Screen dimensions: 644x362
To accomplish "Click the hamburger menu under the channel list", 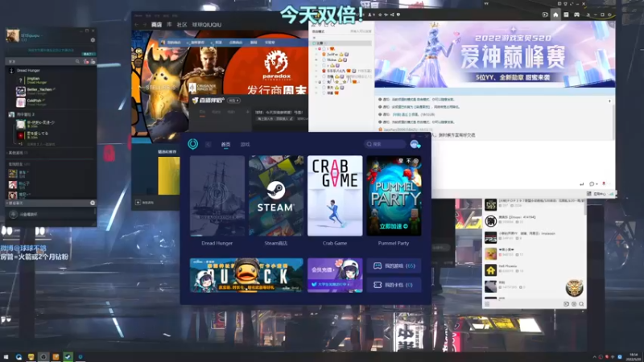I will click(x=487, y=304).
